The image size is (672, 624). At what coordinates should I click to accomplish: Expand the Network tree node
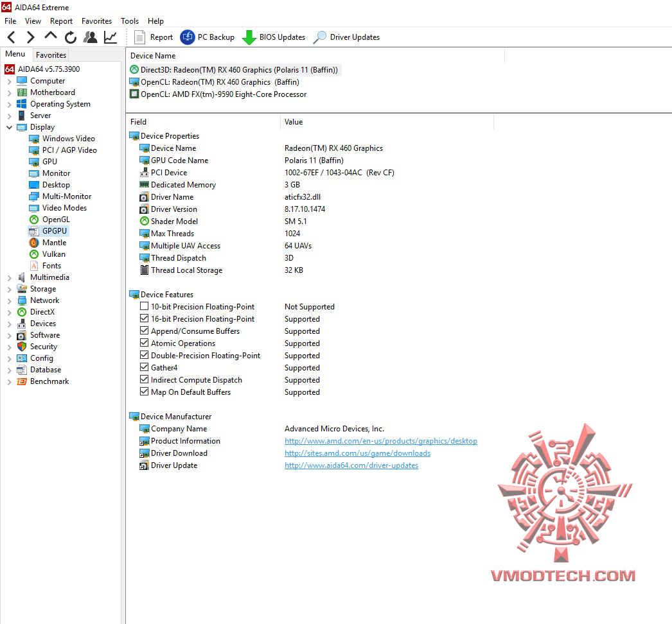click(x=9, y=300)
